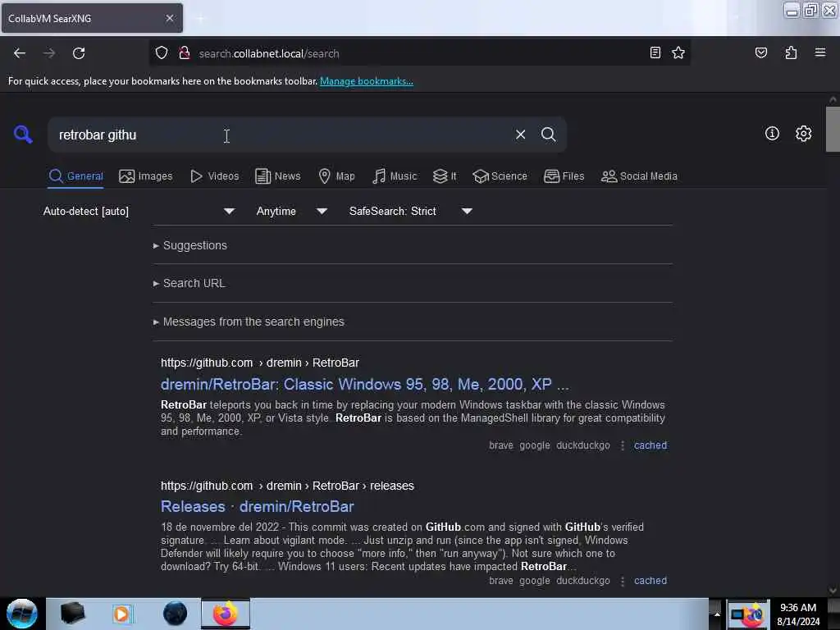Click the https://github.com dremin RetroBar URL
Viewport: 840px width, 630px height.
coord(260,363)
